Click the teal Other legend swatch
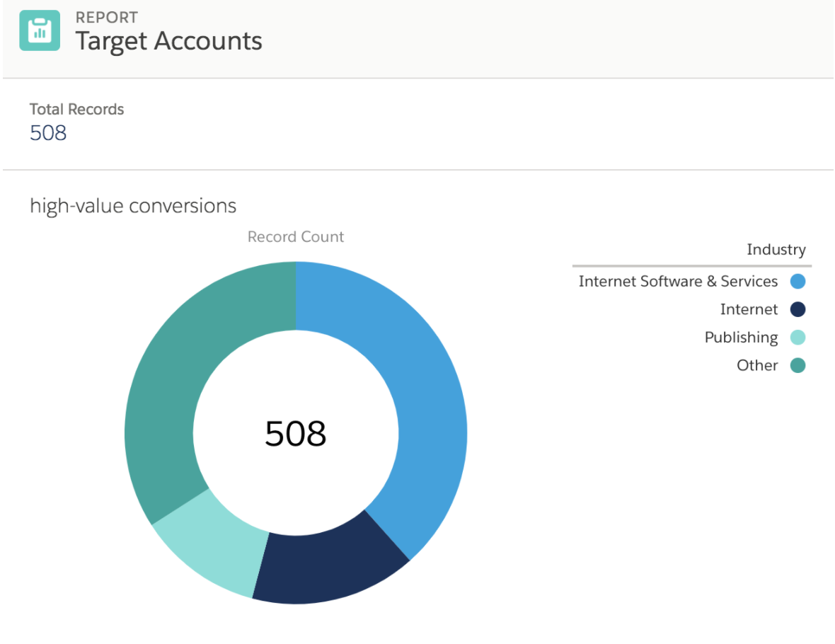This screenshot has width=835, height=644. [x=797, y=365]
